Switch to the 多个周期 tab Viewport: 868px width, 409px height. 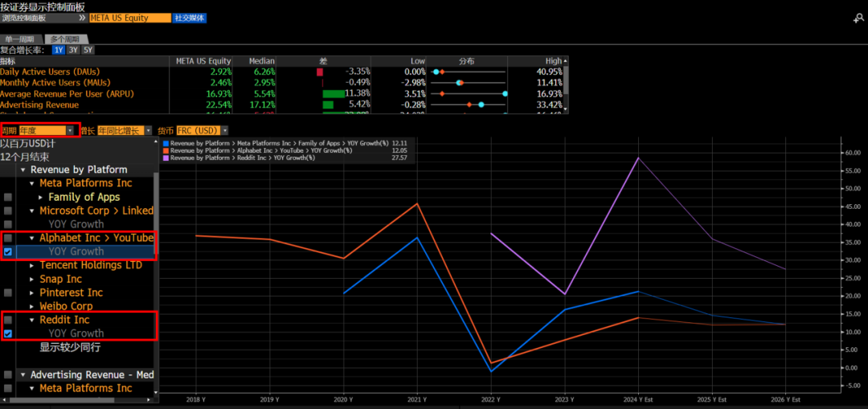point(65,39)
